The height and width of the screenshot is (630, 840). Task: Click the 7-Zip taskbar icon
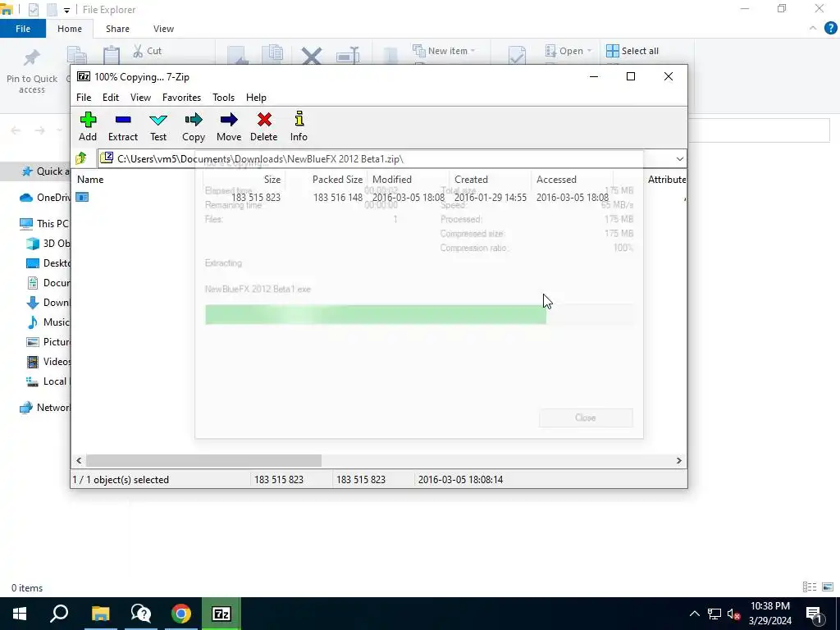(x=221, y=614)
